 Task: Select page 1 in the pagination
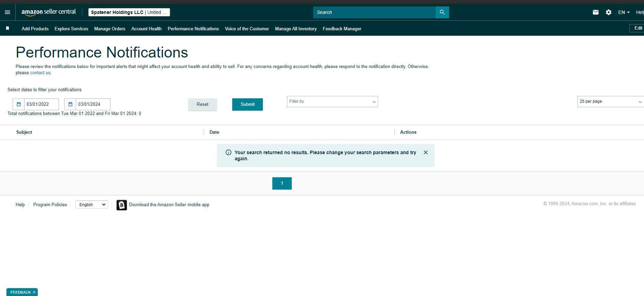click(x=282, y=183)
